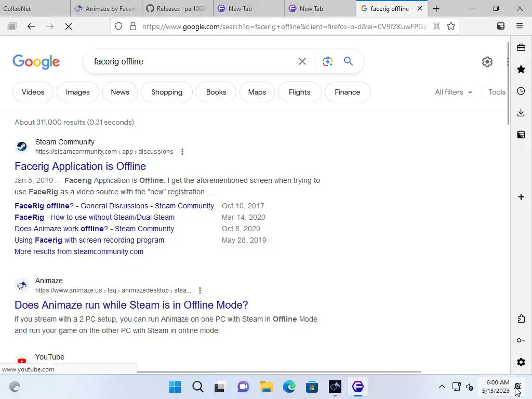Click the page vertical scrollbar
532x399 pixels.
tap(508, 84)
